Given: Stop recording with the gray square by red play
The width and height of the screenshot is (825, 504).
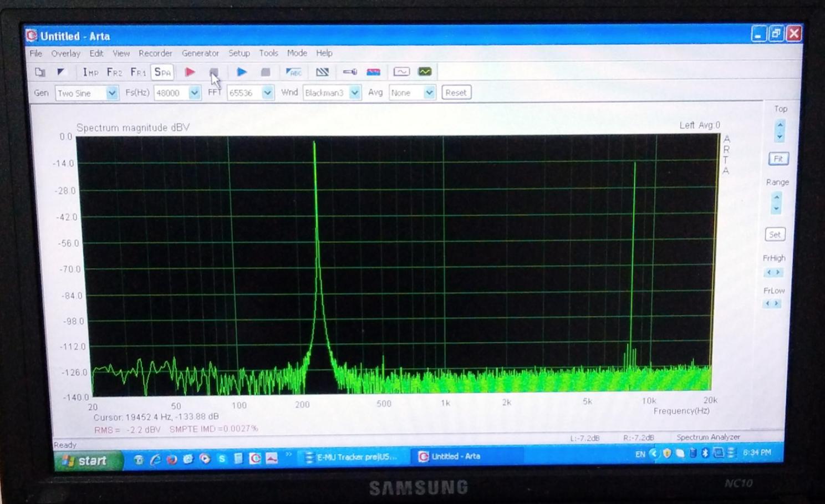Looking at the screenshot, I should 213,72.
